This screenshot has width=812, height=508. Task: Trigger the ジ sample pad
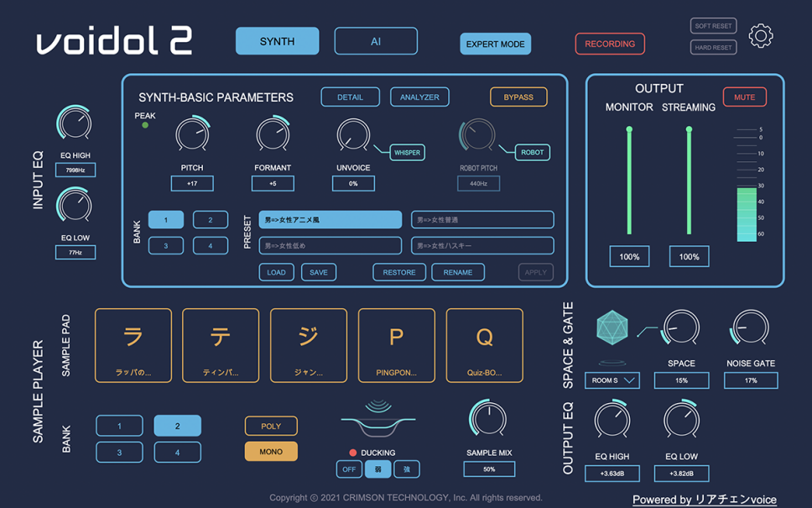coord(309,346)
